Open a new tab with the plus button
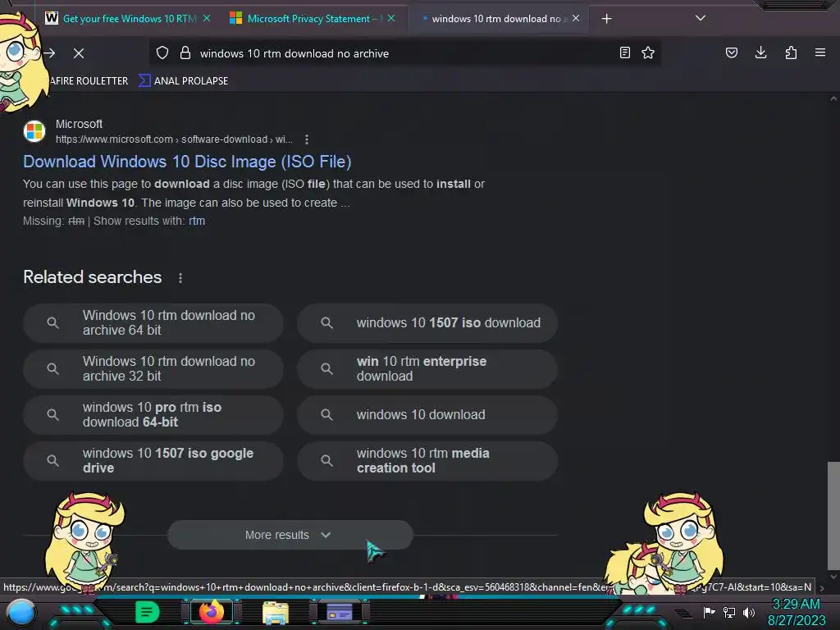The width and height of the screenshot is (840, 630). (606, 19)
